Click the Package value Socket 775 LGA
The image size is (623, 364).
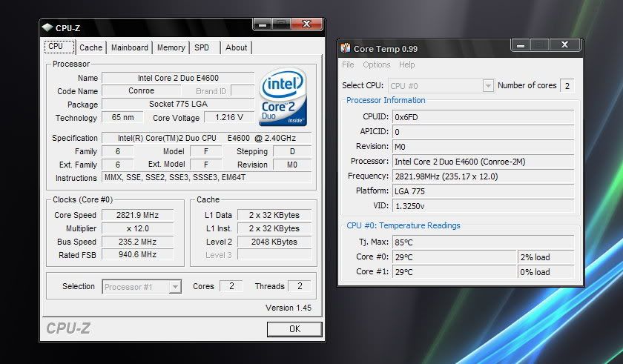pos(178,104)
